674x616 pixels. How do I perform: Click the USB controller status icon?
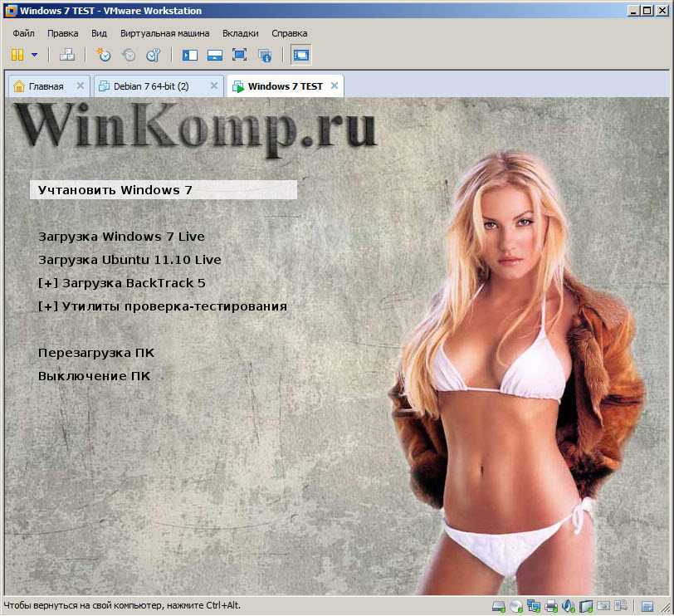[x=586, y=606]
